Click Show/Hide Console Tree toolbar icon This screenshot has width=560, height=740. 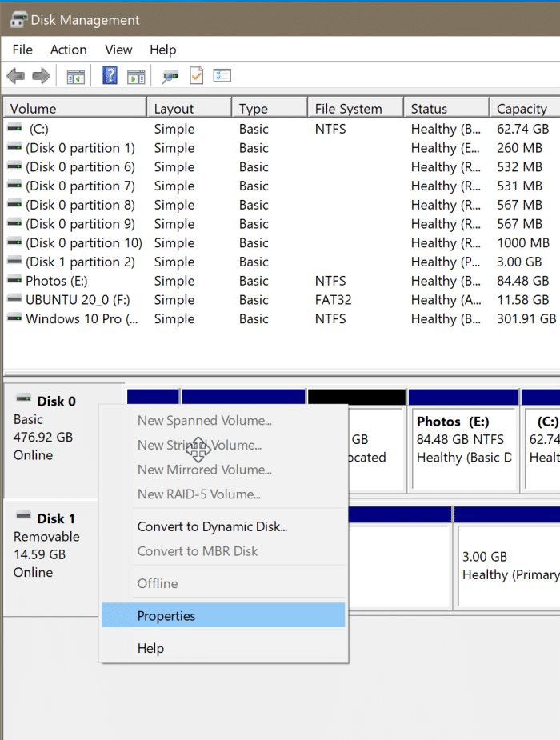click(x=75, y=76)
